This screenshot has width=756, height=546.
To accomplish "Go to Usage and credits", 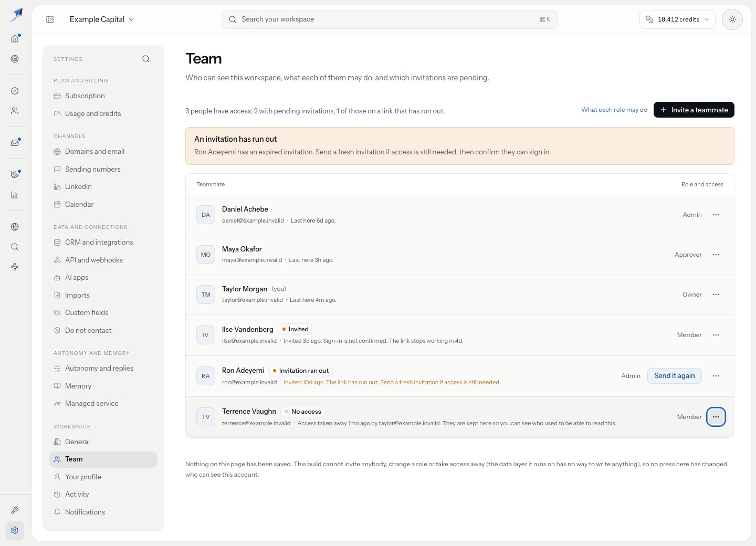I will [x=103, y=113].
